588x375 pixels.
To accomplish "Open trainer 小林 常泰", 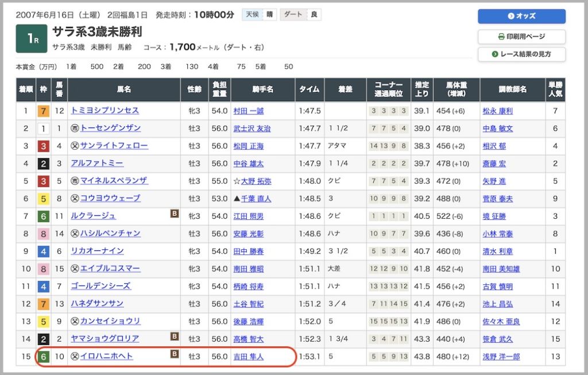I will pyautogui.click(x=498, y=234).
